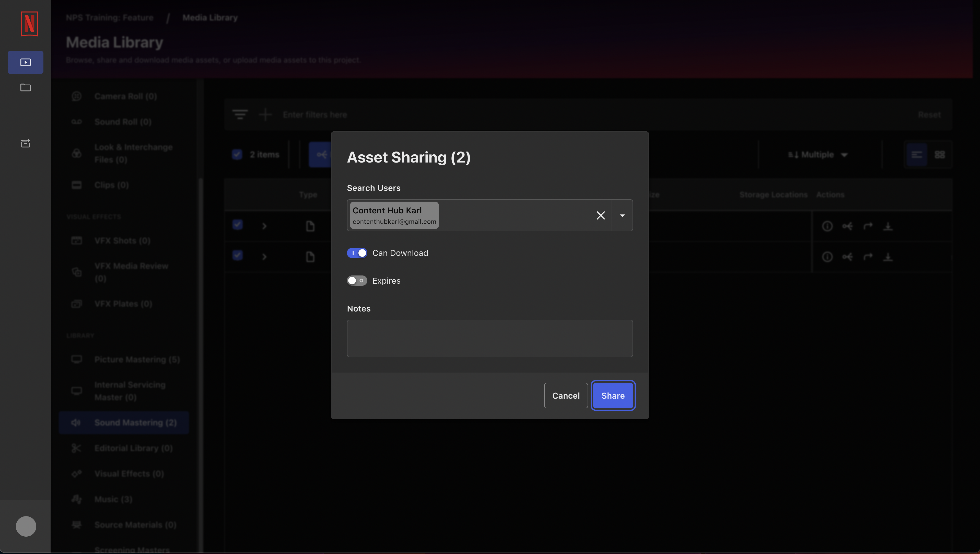Click the download icon on second asset row
Viewport: 980px width, 554px height.
tap(888, 257)
